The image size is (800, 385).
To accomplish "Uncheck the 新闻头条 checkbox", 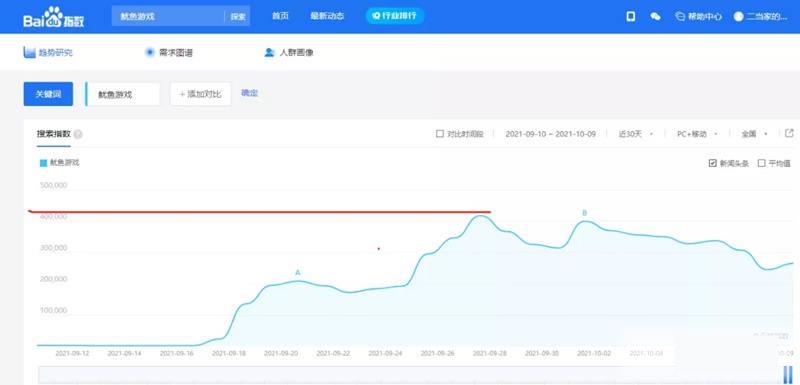I will point(713,163).
